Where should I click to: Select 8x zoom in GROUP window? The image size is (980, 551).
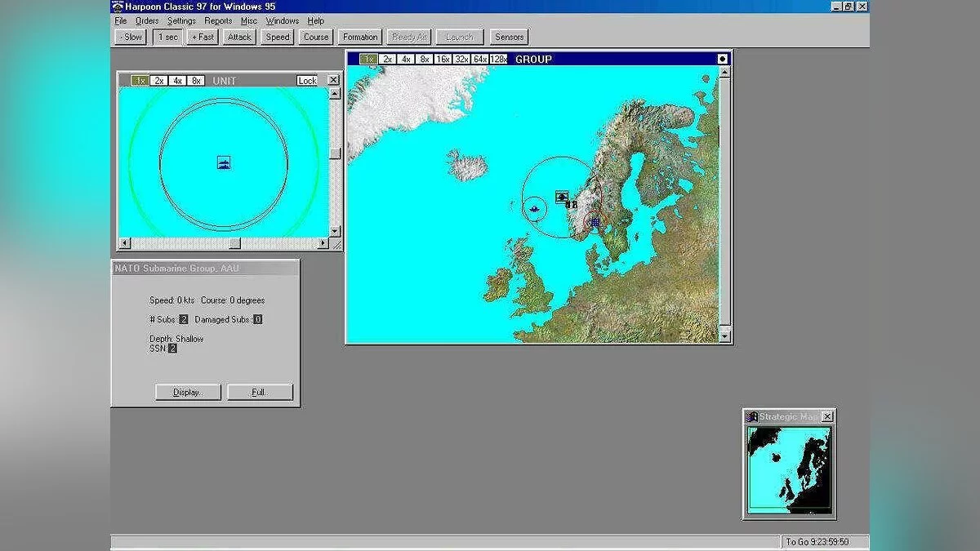[425, 59]
